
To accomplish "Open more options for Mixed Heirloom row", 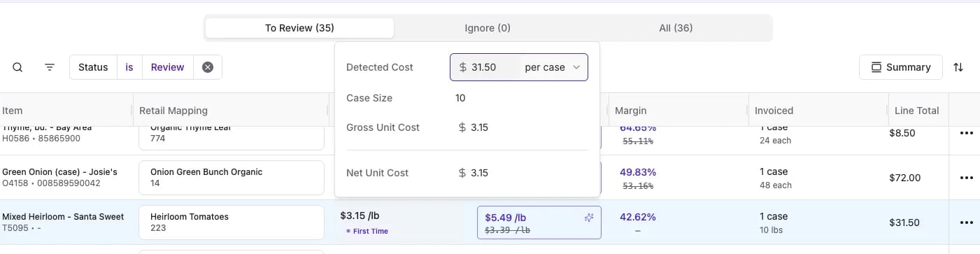I will tap(967, 223).
